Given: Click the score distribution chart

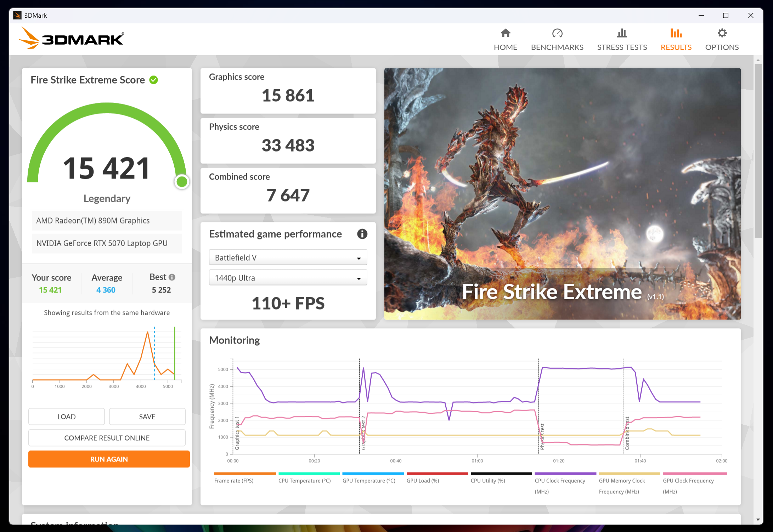Looking at the screenshot, I should click(x=107, y=357).
